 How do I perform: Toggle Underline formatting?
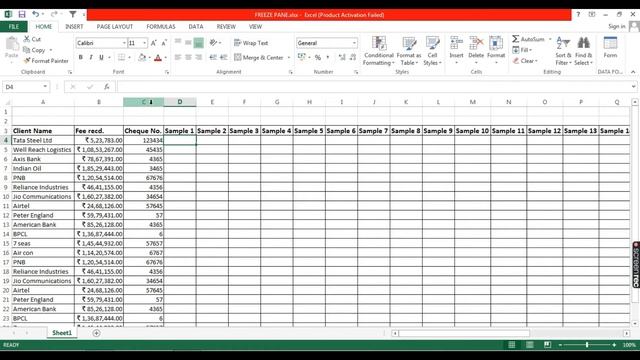point(101,58)
